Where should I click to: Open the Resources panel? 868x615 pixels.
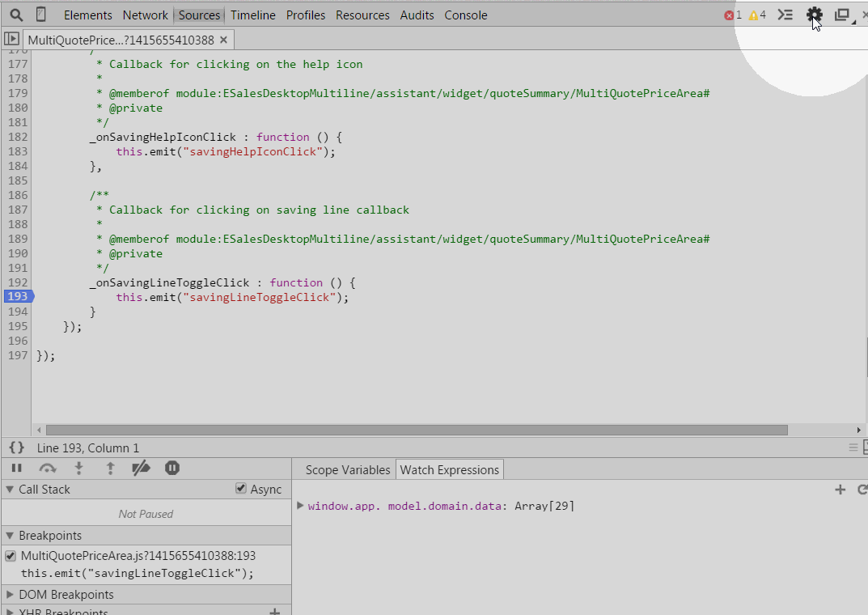[x=362, y=15]
